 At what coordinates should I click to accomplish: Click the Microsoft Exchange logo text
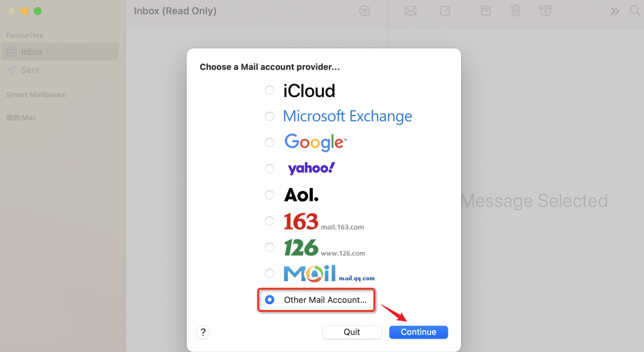[347, 116]
